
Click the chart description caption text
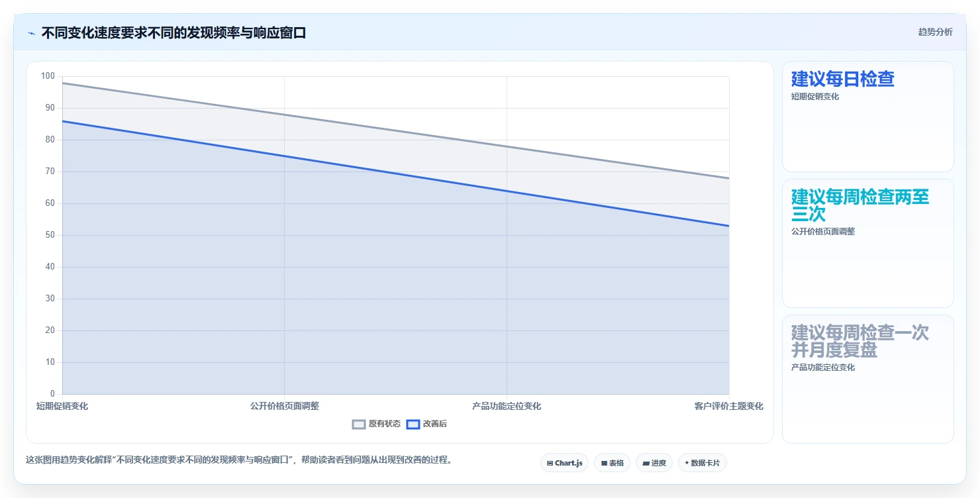point(241,460)
